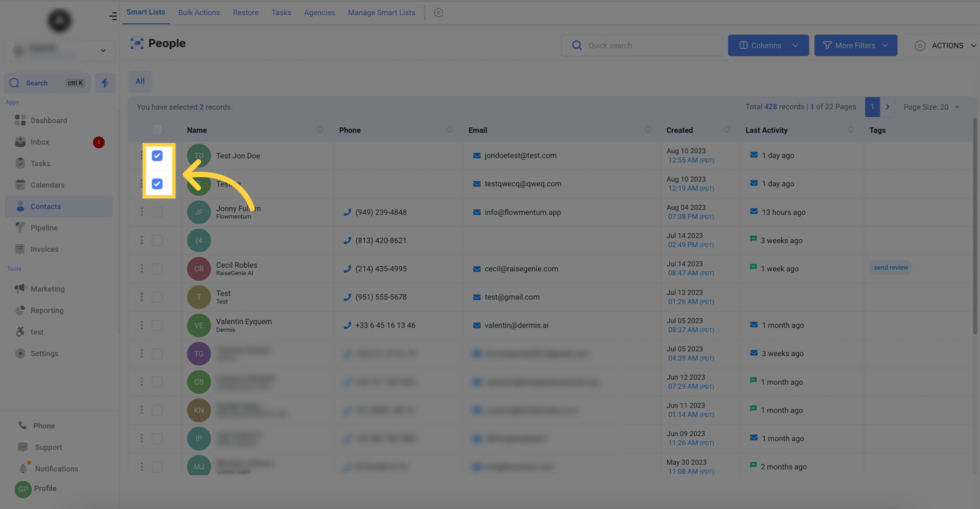Click the send review tag
Screen dimensions: 980x509
pyautogui.click(x=891, y=268)
